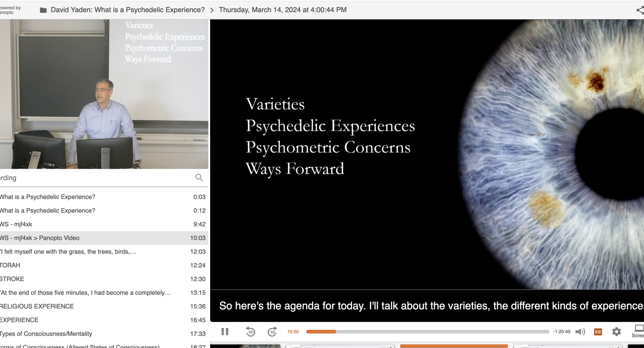Seek on the video progress bar

pyautogui.click(x=427, y=331)
